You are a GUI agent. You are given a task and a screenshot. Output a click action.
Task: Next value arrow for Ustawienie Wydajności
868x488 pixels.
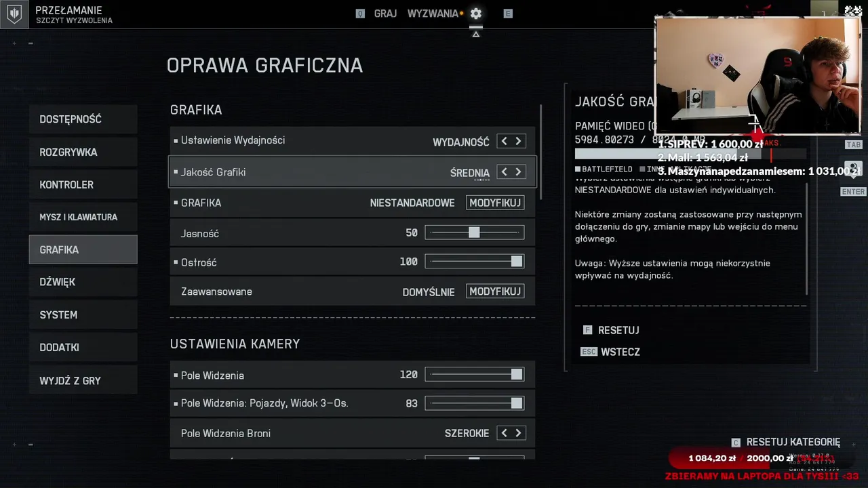(518, 141)
